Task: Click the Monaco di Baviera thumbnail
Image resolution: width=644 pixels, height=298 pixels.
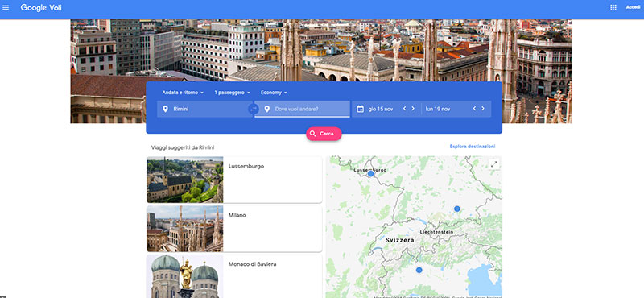Action: coord(185,276)
